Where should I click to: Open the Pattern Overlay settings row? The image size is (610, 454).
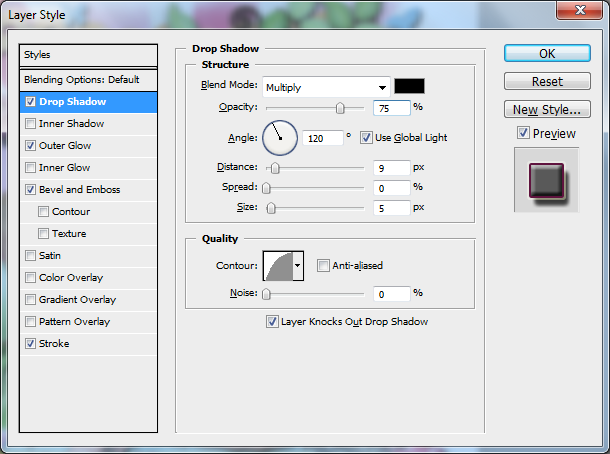pos(88,322)
